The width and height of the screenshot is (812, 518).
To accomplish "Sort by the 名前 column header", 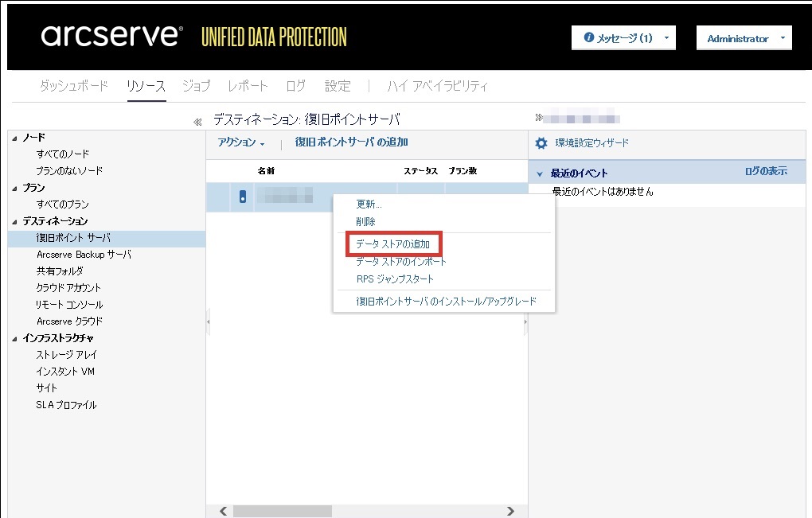I will pos(266,171).
